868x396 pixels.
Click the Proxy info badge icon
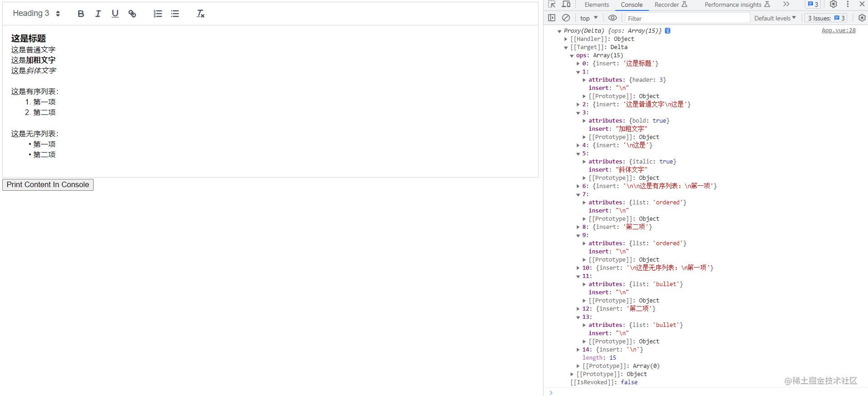click(x=668, y=30)
